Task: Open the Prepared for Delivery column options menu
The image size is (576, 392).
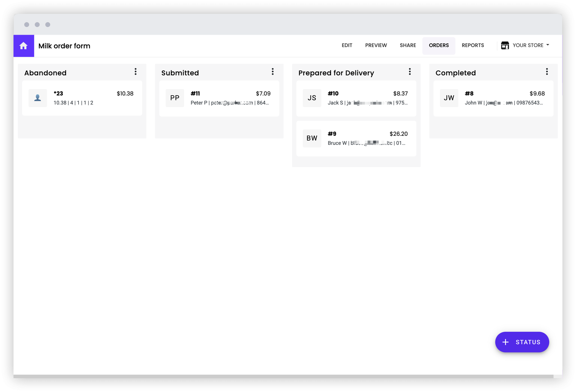Action: click(x=409, y=72)
